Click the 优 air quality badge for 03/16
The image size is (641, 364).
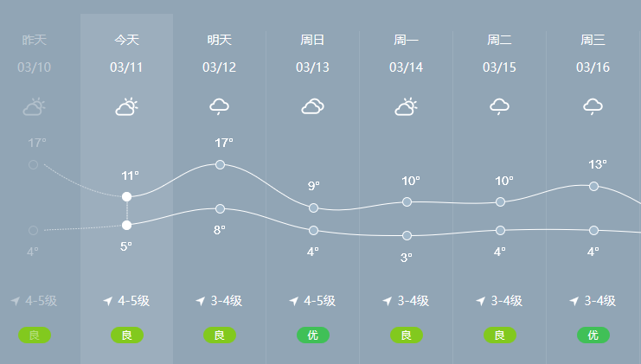pyautogui.click(x=593, y=335)
